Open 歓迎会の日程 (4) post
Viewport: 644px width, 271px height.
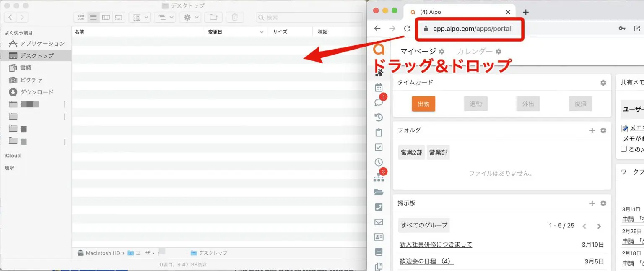click(427, 261)
